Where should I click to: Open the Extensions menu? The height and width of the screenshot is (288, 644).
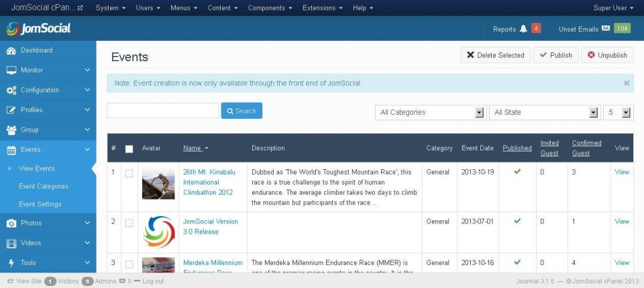pos(323,8)
